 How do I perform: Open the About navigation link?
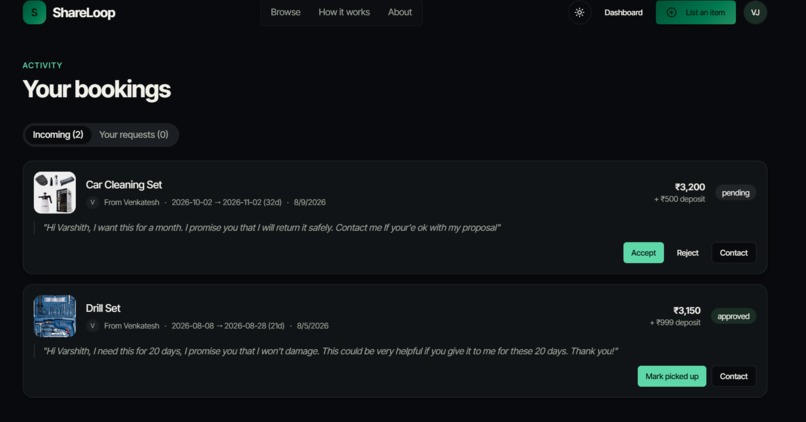tap(400, 12)
